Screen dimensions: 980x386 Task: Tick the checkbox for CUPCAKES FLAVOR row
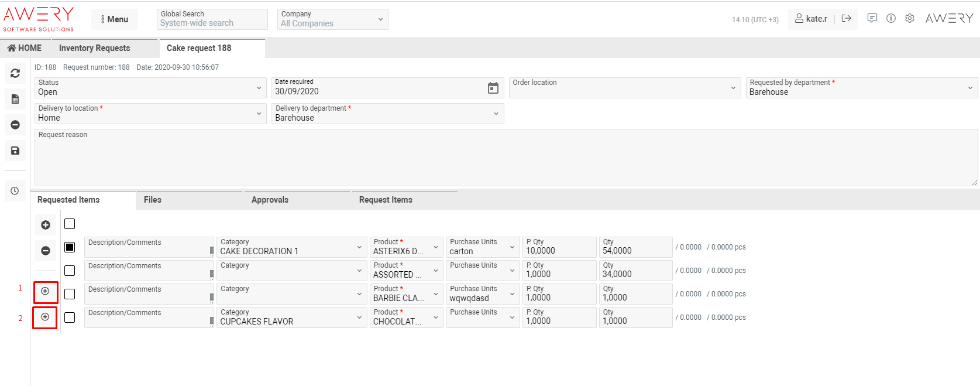(70, 317)
